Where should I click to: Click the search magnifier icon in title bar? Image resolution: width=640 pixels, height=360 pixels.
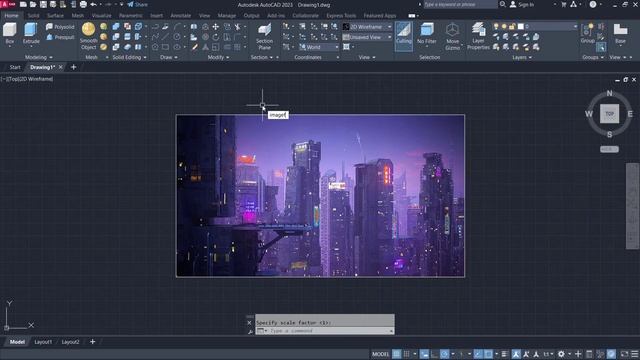pyautogui.click(x=503, y=4)
